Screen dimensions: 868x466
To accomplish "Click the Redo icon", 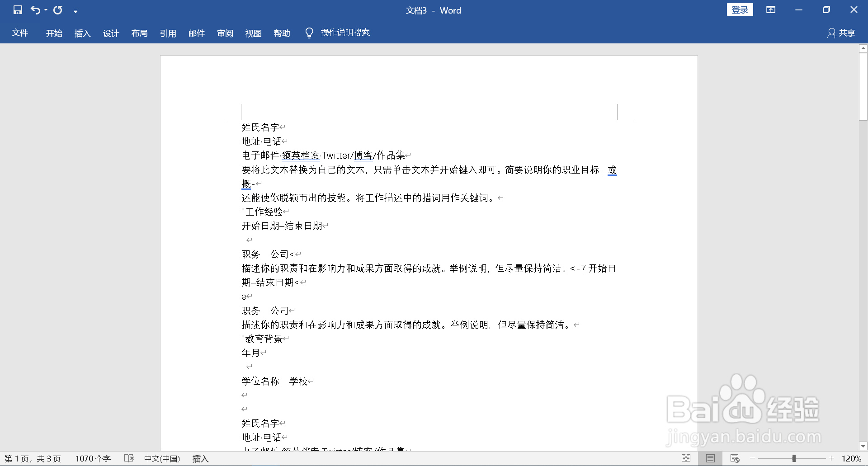I will coord(58,10).
